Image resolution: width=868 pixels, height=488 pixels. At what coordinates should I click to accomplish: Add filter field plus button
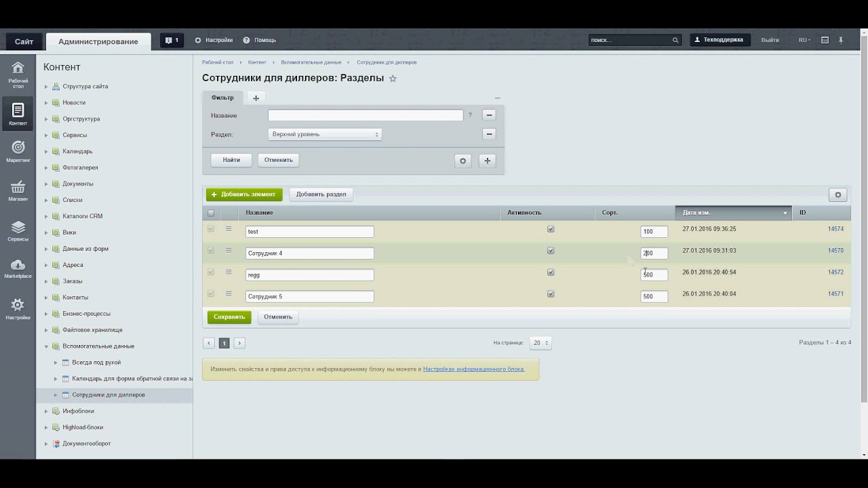point(487,161)
